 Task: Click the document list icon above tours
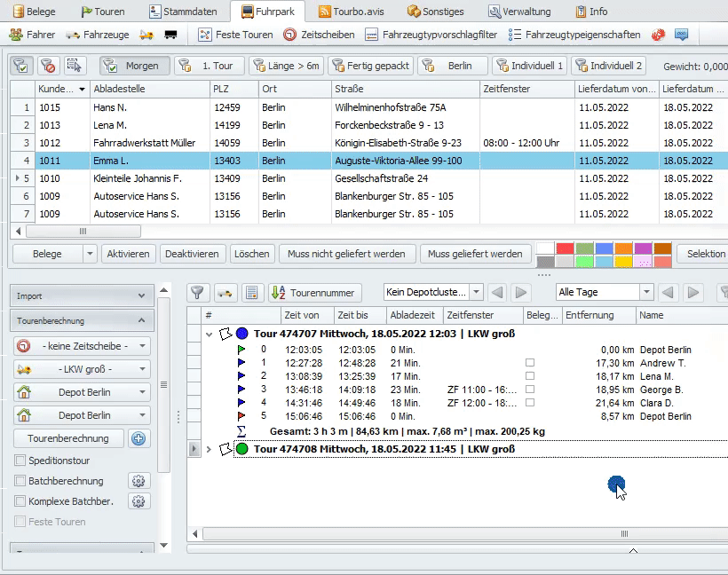pos(252,292)
